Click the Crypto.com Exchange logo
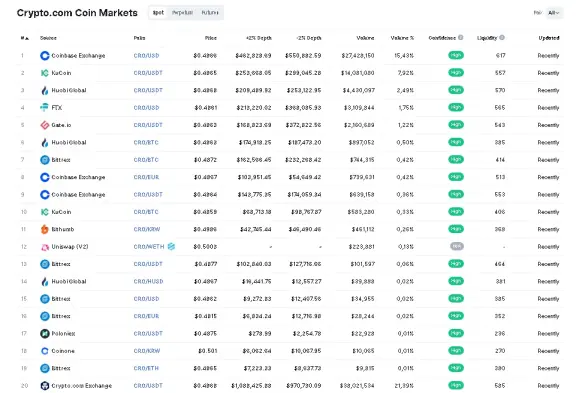This screenshot has width=579, height=393. click(x=45, y=386)
